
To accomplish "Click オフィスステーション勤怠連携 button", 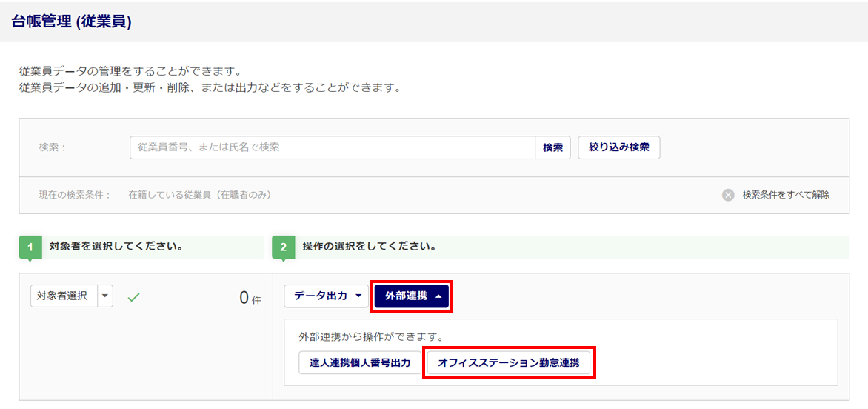I will click(x=509, y=363).
